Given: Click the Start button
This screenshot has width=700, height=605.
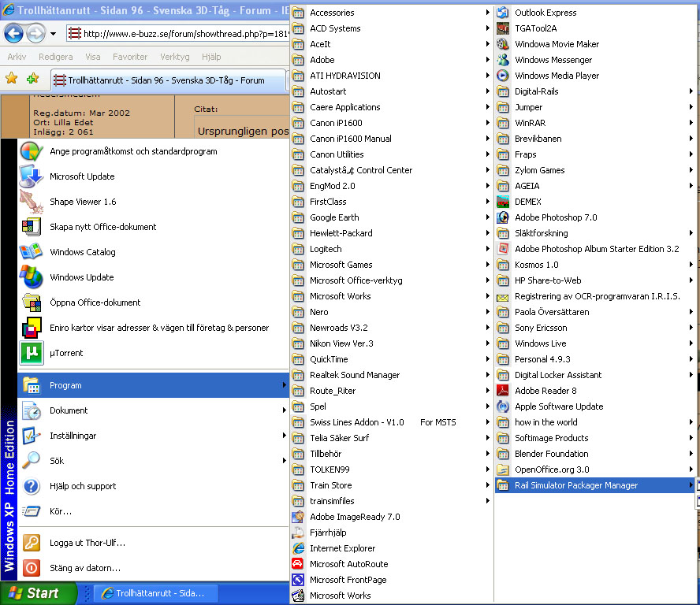Looking at the screenshot, I should tap(39, 593).
